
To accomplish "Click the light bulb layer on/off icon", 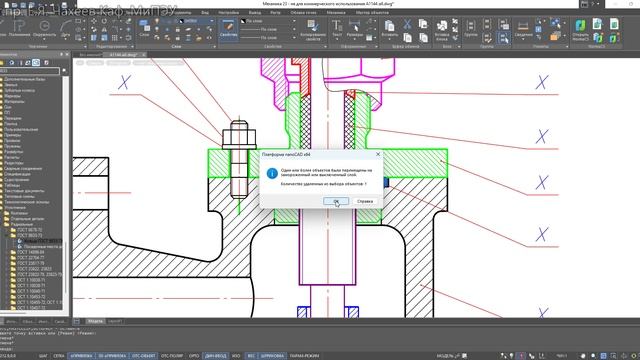I will [x=157, y=21].
